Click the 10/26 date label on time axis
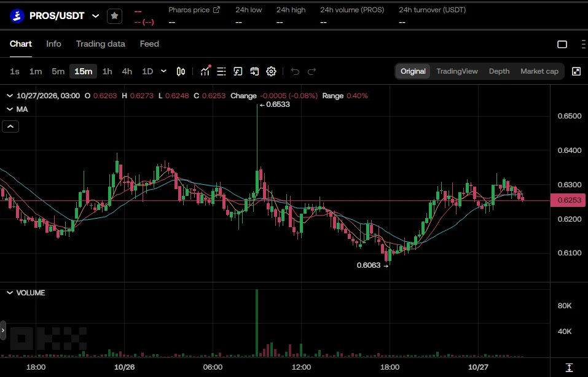The image size is (588, 377). pyautogui.click(x=125, y=367)
